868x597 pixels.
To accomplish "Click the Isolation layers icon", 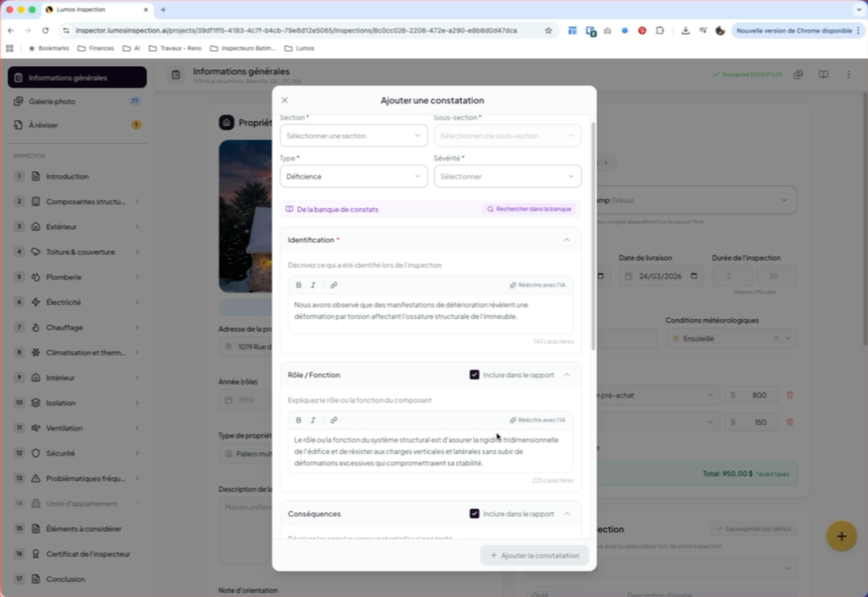I will click(36, 403).
